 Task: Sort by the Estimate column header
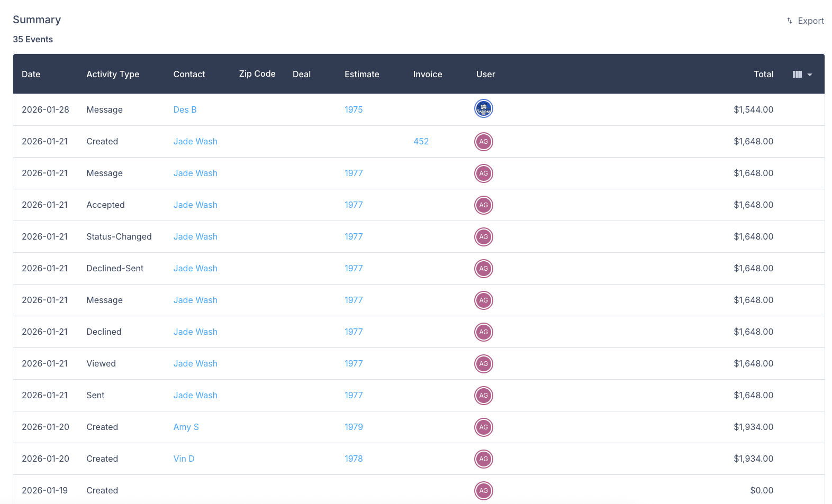coord(361,75)
